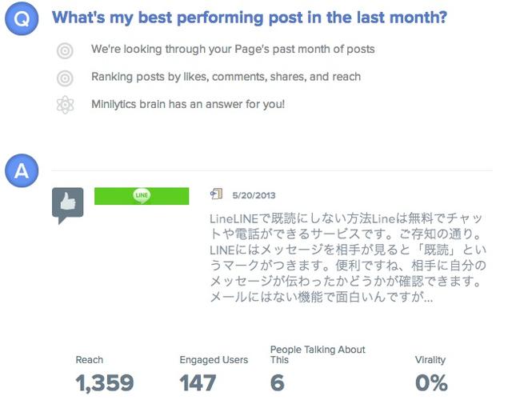Select the Virality metric label
The height and width of the screenshot is (420, 512).
[431, 360]
